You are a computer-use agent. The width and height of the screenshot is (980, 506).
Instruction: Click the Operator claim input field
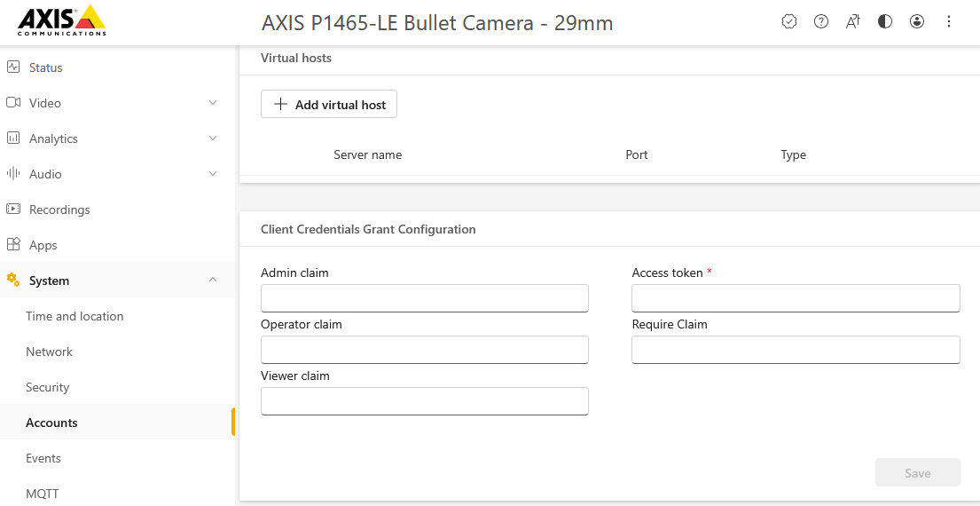pos(425,350)
